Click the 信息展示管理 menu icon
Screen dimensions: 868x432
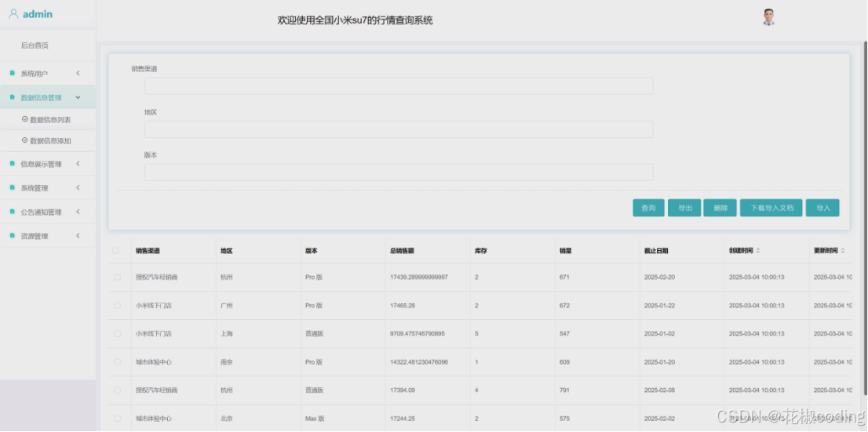tap(13, 164)
